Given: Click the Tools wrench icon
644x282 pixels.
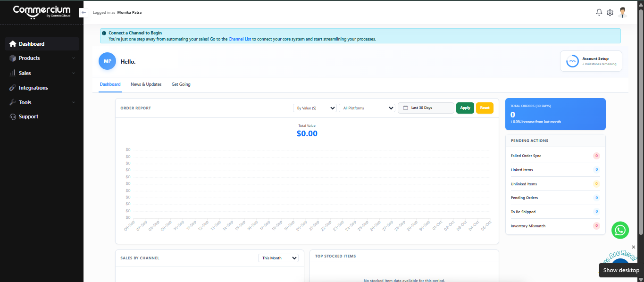Looking at the screenshot, I should click(13, 102).
